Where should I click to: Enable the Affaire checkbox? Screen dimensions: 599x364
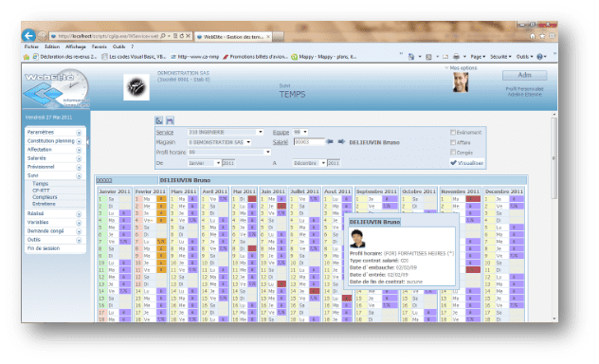click(x=453, y=142)
